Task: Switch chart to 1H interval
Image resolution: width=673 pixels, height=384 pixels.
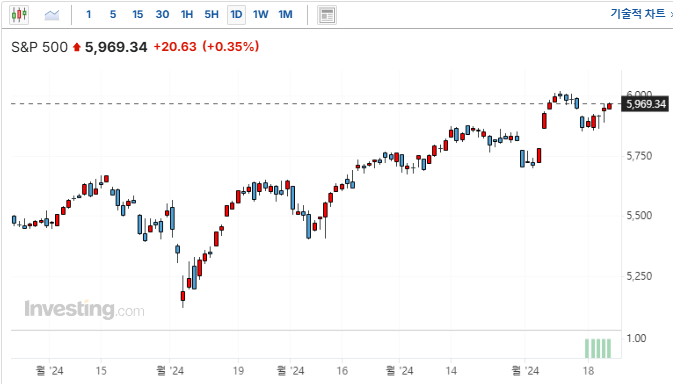Action: pyautogui.click(x=187, y=15)
